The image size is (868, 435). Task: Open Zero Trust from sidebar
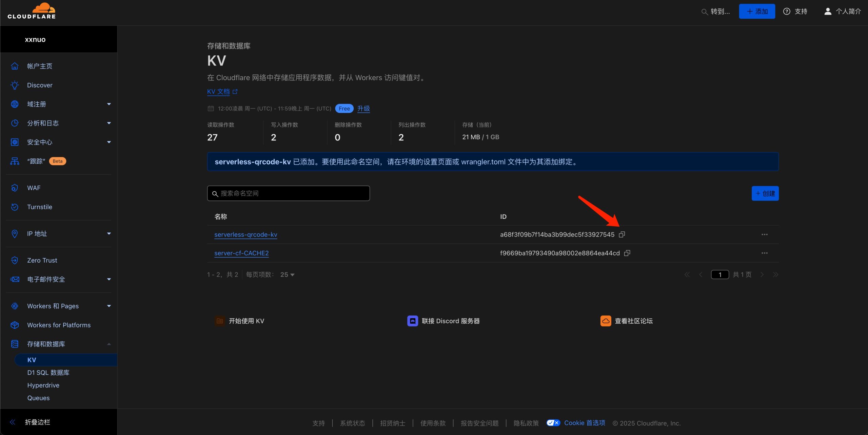(42, 260)
